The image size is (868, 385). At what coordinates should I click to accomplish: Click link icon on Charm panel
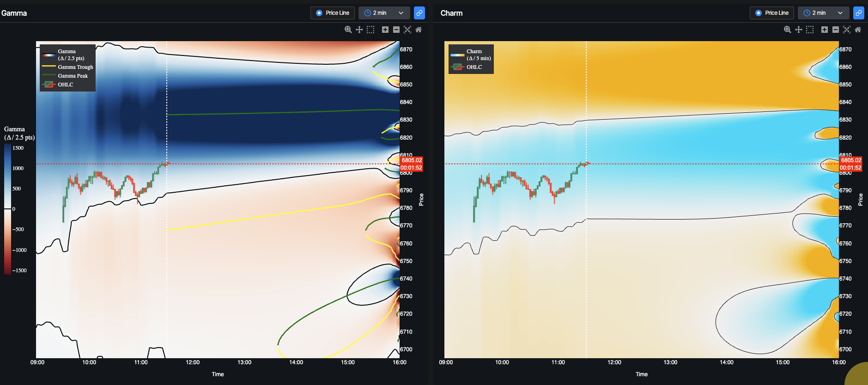tap(859, 13)
